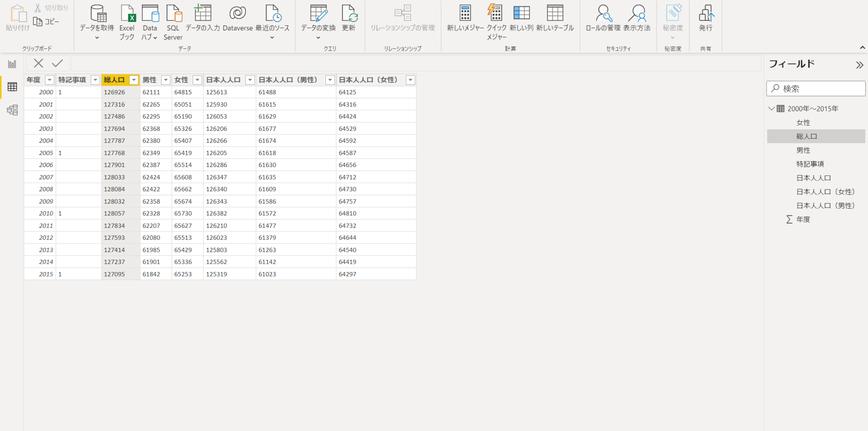This screenshot has height=431, width=868.
Task: Click the 新しい列 icon
Action: click(x=521, y=14)
